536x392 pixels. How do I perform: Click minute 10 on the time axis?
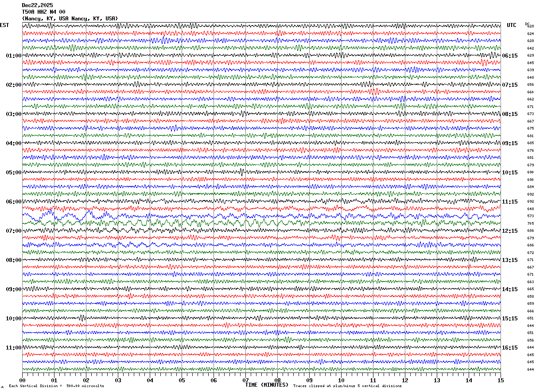341,380
